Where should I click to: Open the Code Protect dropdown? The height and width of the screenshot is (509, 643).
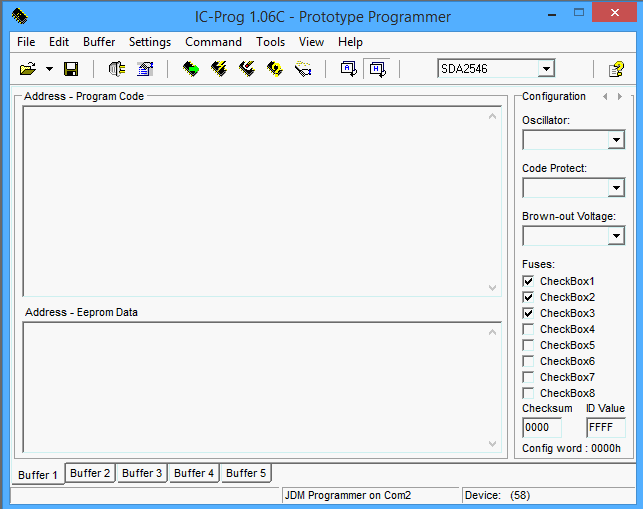coord(616,188)
